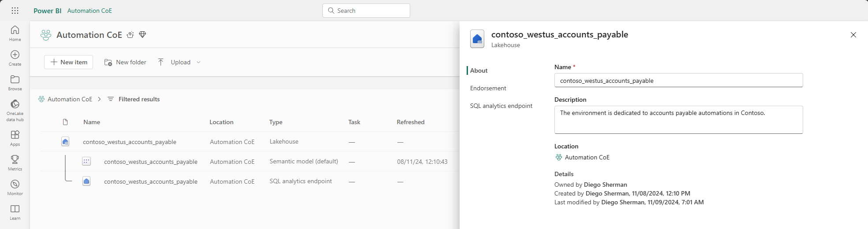Click the Task column header
868x229 pixels.
tap(354, 122)
